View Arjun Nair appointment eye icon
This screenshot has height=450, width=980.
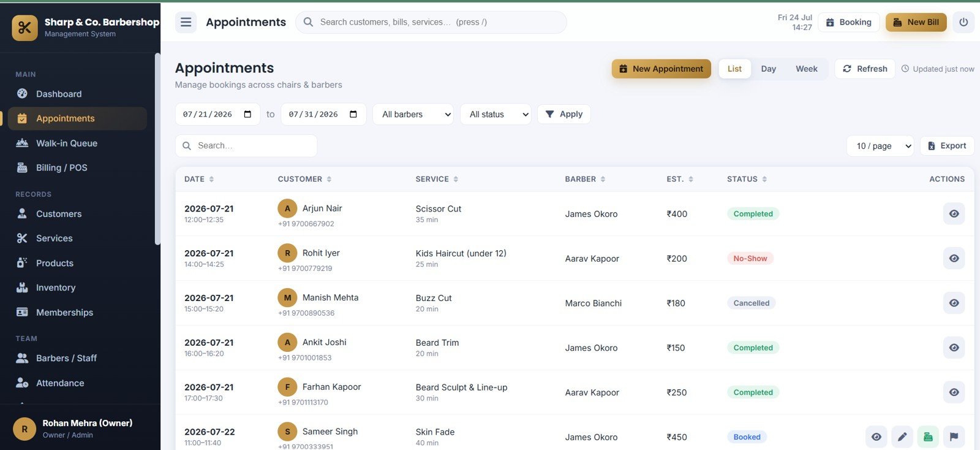(x=954, y=214)
